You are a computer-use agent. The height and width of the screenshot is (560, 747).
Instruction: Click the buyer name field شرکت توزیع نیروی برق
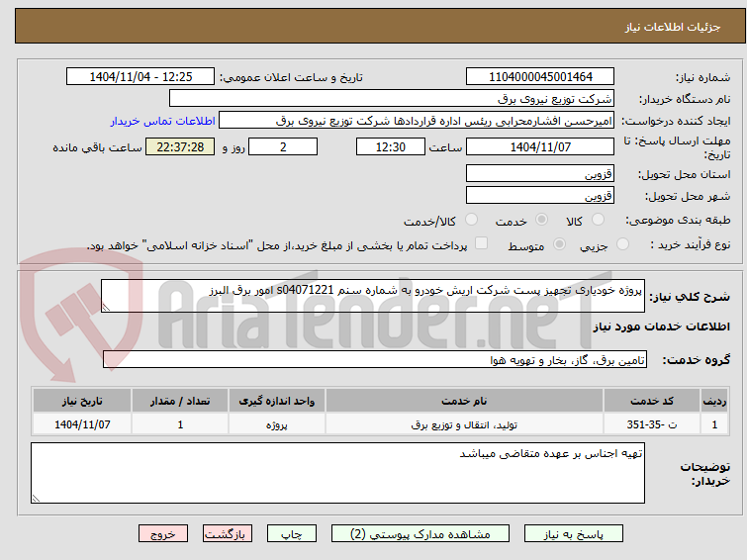[x=392, y=99]
